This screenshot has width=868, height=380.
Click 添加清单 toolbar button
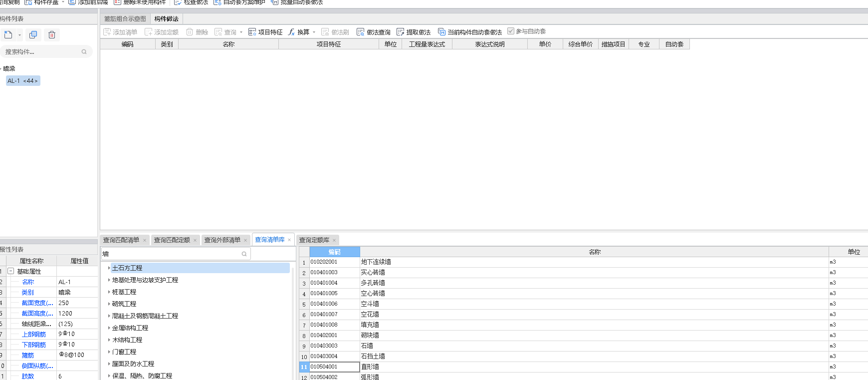120,32
